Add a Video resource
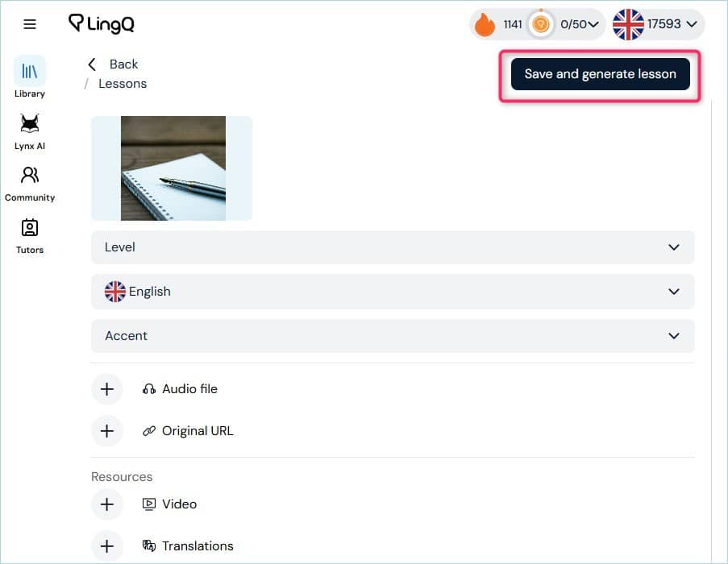Screen dimensions: 728x564 107,504
